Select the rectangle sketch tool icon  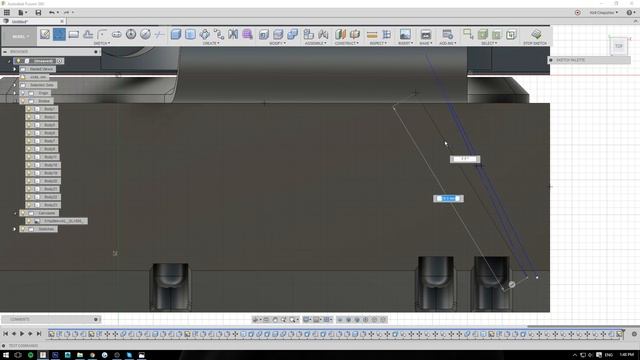pyautogui.click(x=73, y=34)
